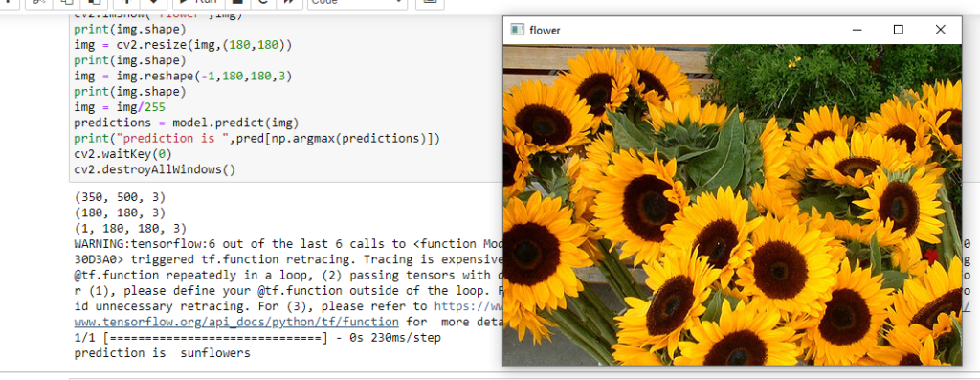The image size is (980, 380).
Task: Maximize the flower image window
Action: 898,30
